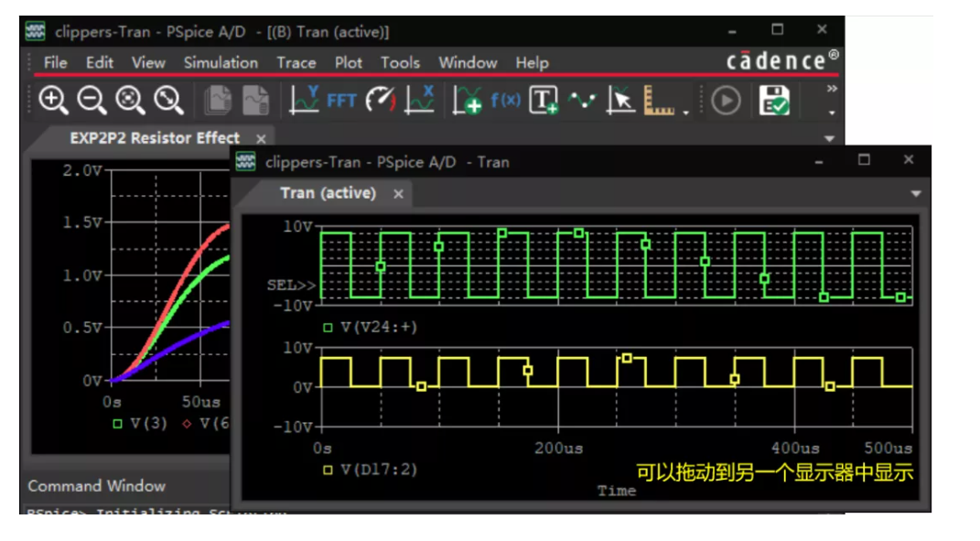This screenshot has height=541, width=980.
Task: Mark data points on traces
Action: point(582,100)
